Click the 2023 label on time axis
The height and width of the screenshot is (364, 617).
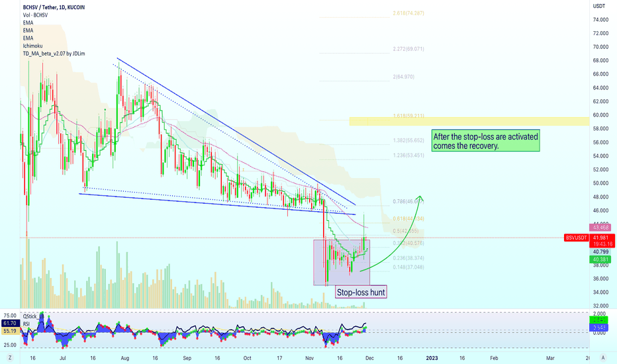[x=432, y=358]
